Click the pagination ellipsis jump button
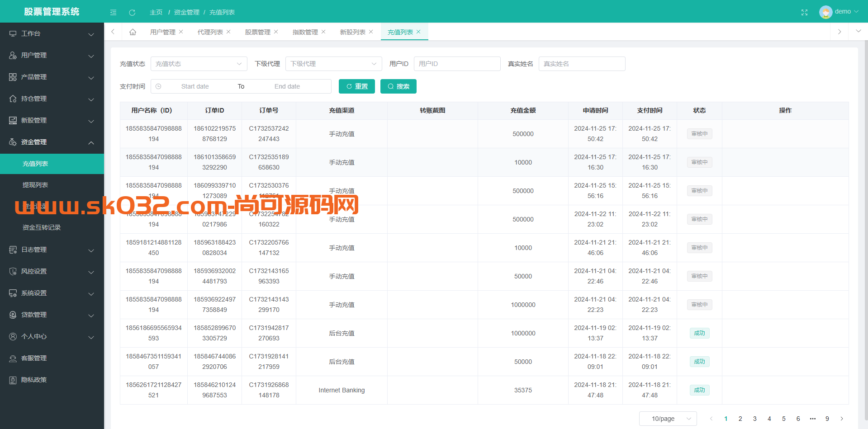Image resolution: width=868 pixels, height=429 pixels. coord(813,419)
